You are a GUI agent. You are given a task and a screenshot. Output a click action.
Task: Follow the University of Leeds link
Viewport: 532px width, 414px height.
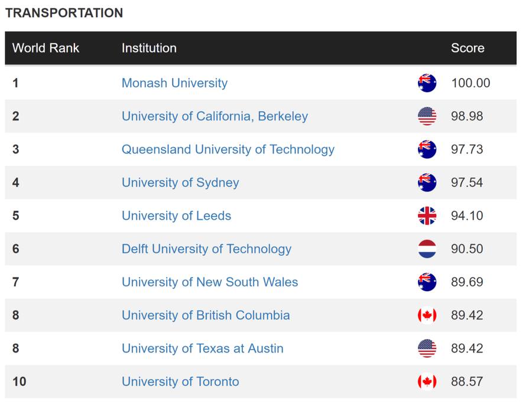(176, 216)
